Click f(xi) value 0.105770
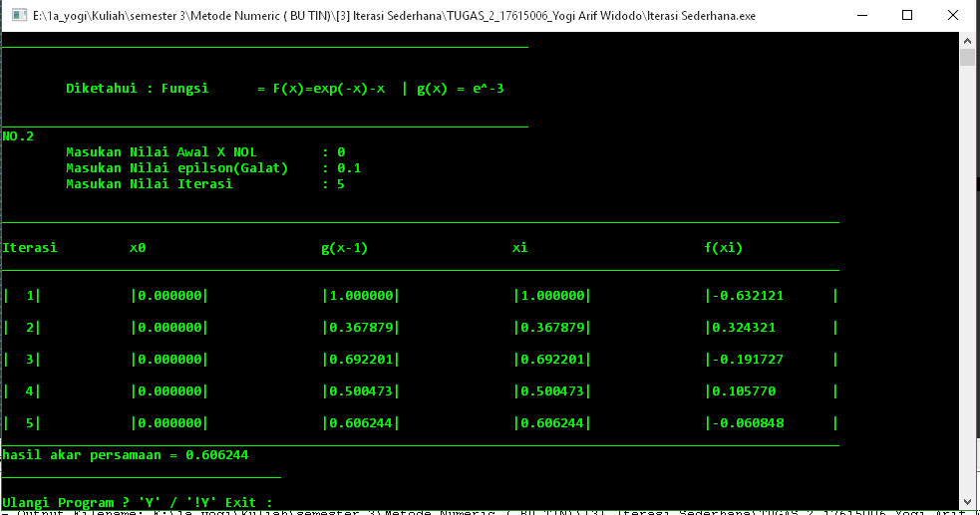The image size is (980, 515). (744, 391)
